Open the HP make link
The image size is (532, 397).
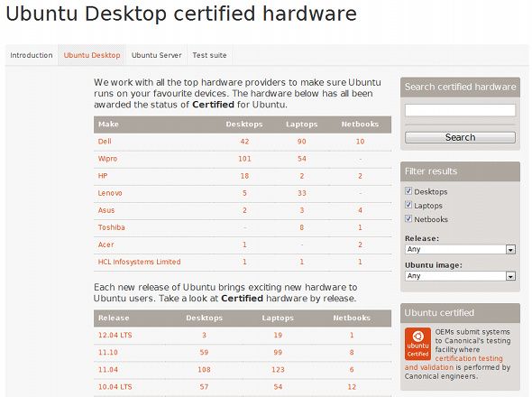click(x=103, y=176)
